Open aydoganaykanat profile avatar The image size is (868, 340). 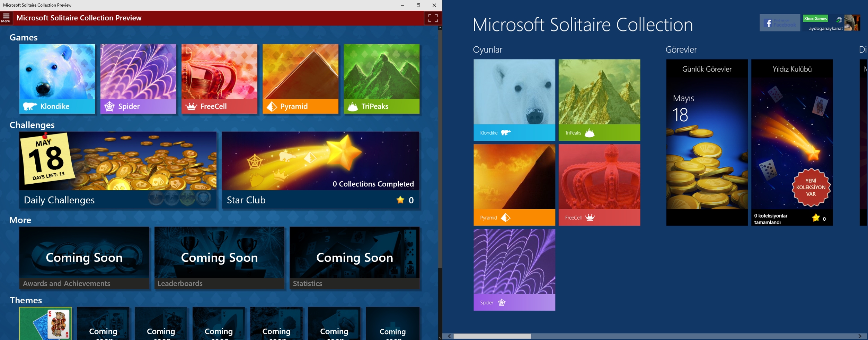[x=852, y=23]
